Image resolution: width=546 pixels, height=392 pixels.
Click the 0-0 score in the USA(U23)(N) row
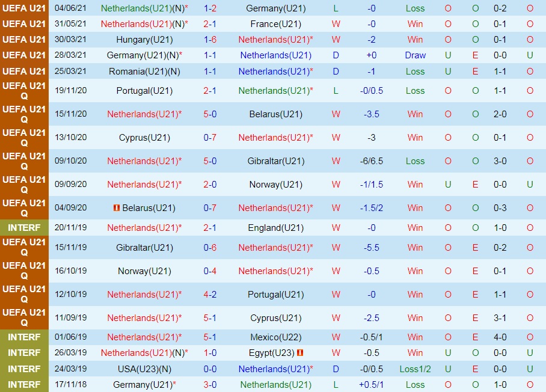click(x=210, y=369)
